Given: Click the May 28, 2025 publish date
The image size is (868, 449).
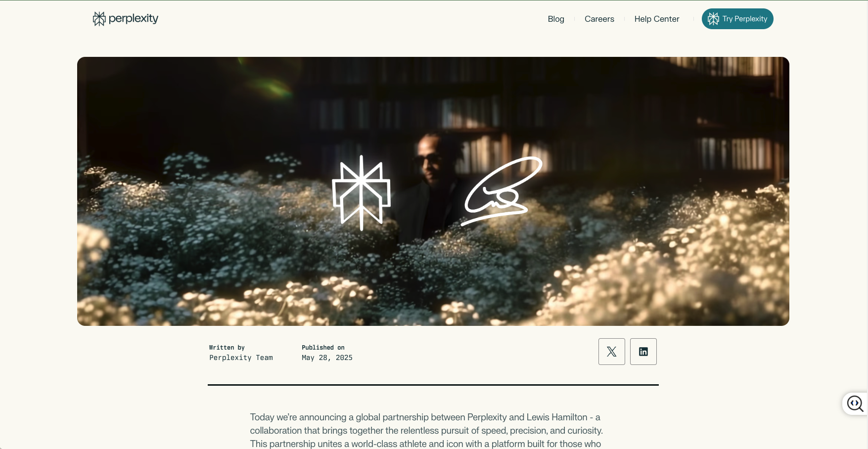Looking at the screenshot, I should coord(327,358).
